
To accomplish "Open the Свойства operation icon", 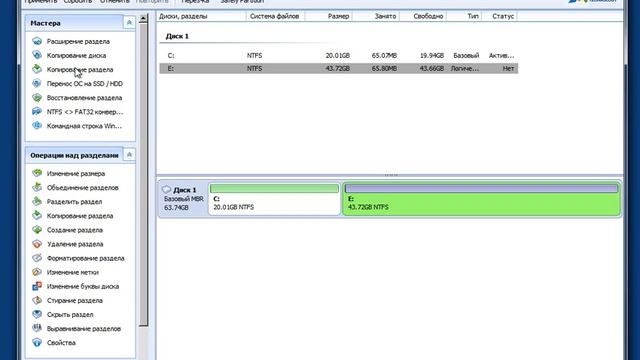I will click(x=37, y=342).
